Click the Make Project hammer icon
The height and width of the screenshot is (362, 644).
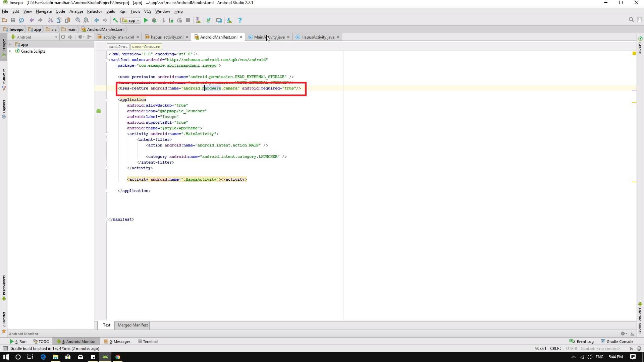pos(115,20)
